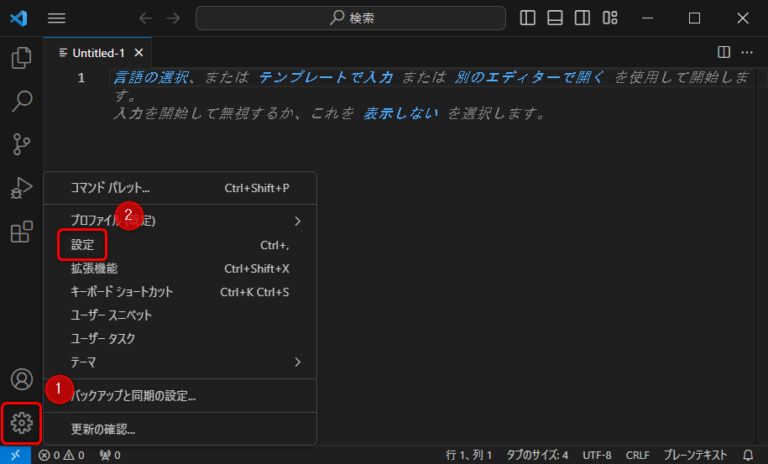Open the Run and Debug view

click(21, 188)
